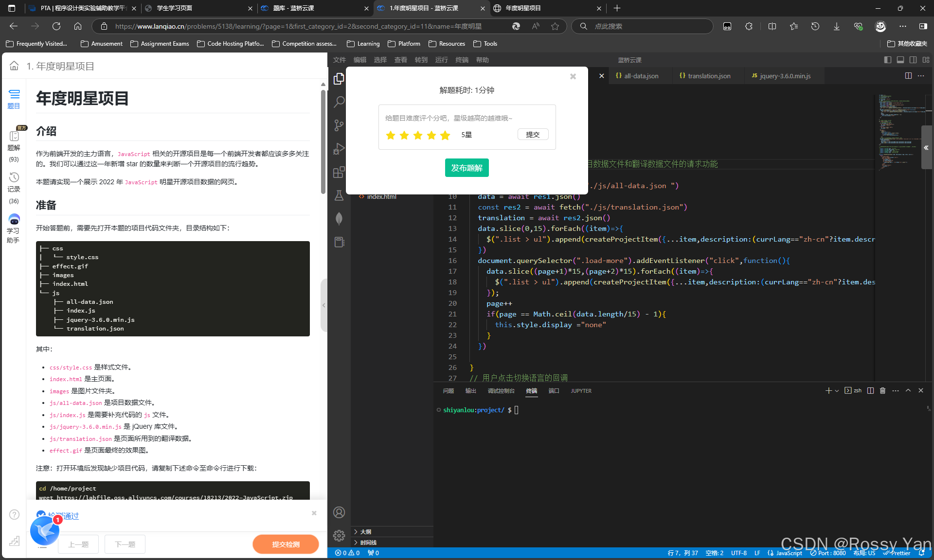Open the MongoDB leaf icon panel
The height and width of the screenshot is (560, 934).
(339, 218)
